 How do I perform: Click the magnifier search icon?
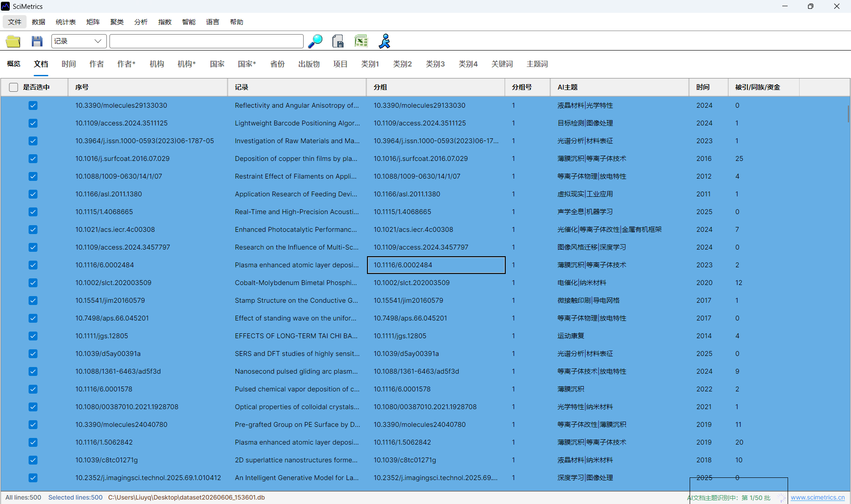click(315, 41)
